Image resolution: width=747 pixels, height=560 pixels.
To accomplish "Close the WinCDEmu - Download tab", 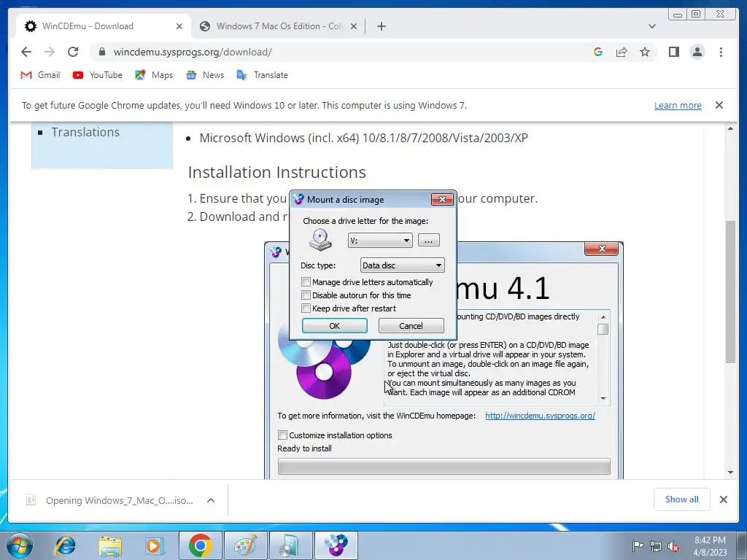I will pyautogui.click(x=179, y=26).
